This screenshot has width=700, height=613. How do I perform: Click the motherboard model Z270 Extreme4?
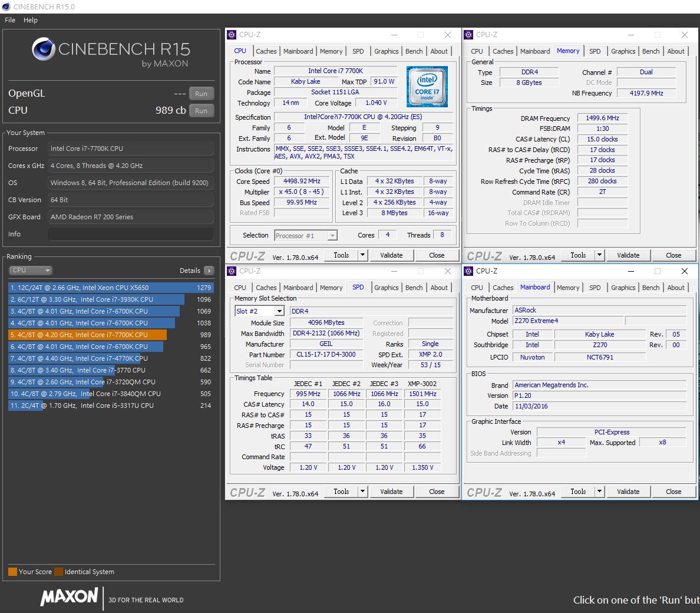pos(568,321)
